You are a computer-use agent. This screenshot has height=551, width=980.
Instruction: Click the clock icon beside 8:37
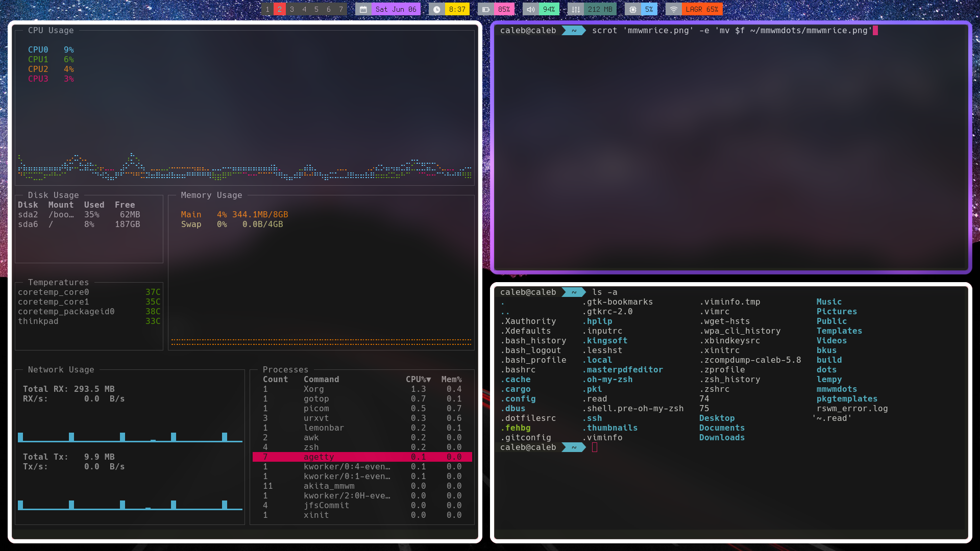point(437,9)
